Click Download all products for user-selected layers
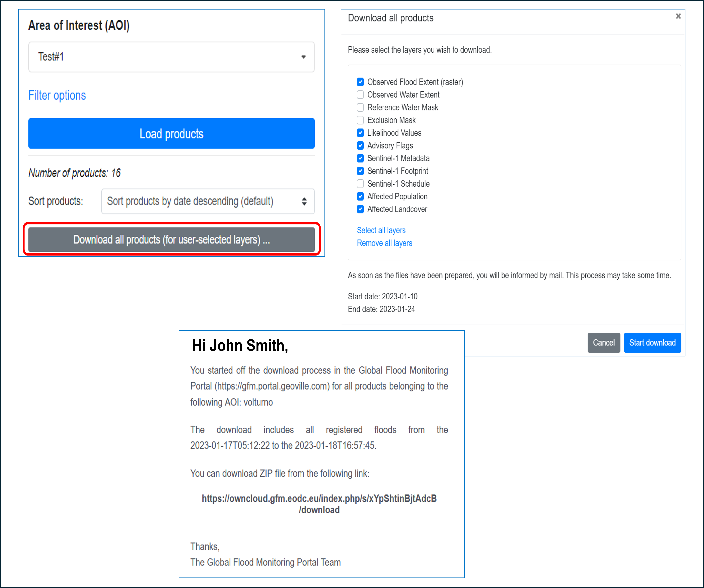The width and height of the screenshot is (704, 588). (171, 240)
